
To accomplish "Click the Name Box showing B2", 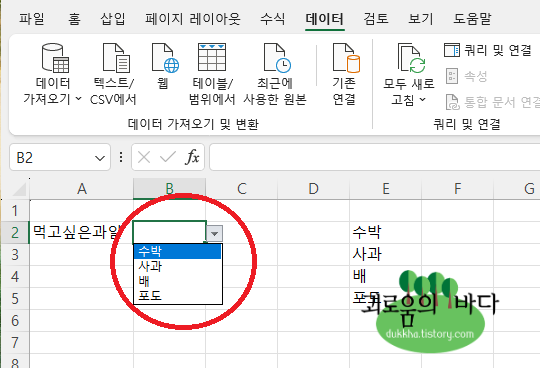I will (x=52, y=158).
